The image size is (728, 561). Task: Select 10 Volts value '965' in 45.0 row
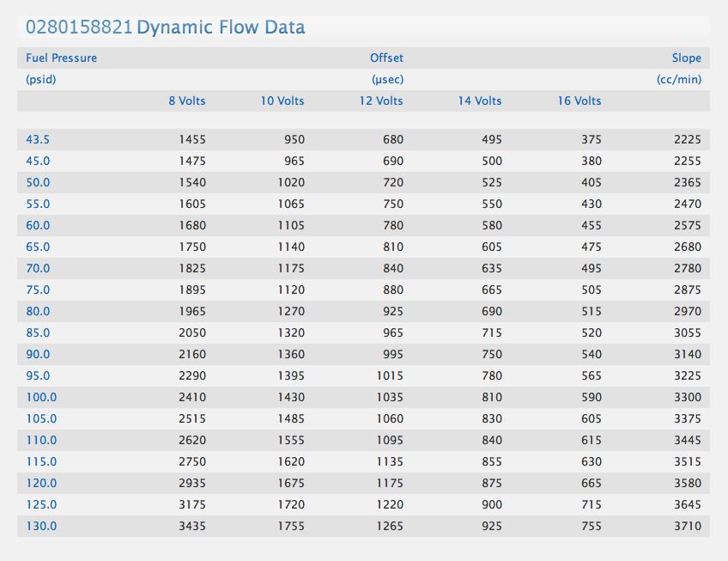294,161
